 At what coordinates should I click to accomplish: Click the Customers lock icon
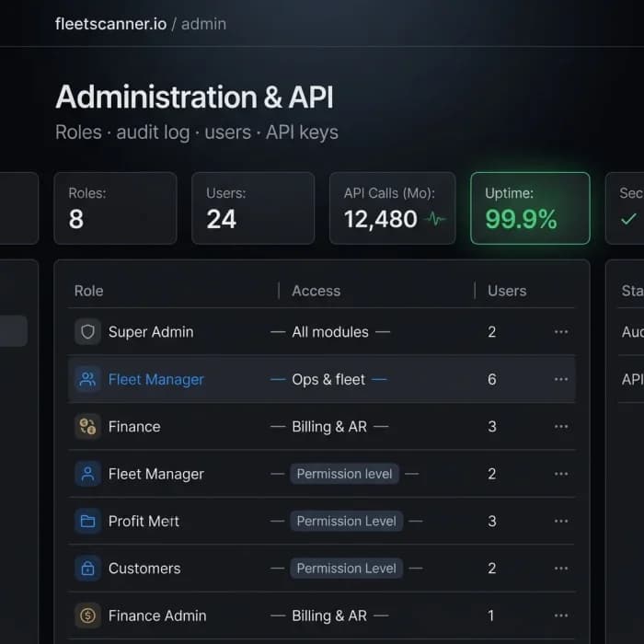[87, 568]
